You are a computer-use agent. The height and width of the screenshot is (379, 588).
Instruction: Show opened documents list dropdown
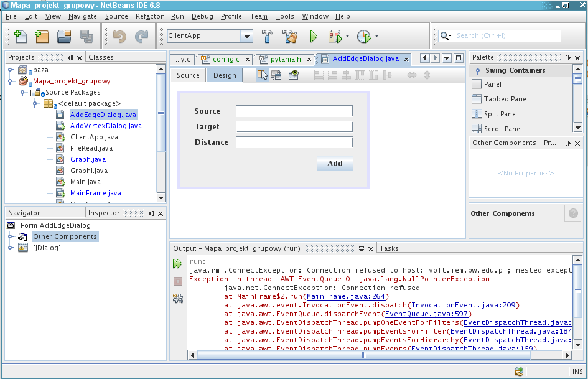447,58
